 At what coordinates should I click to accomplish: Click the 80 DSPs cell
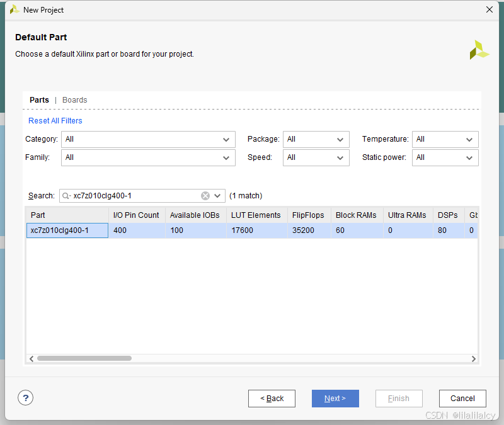pyautogui.click(x=449, y=230)
